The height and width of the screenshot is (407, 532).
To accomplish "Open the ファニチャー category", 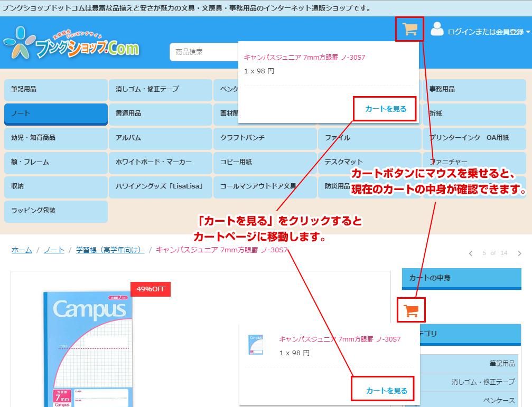I will [x=474, y=163].
